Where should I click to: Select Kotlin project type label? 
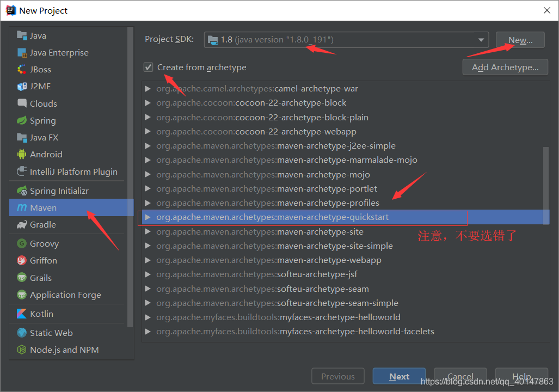(41, 314)
